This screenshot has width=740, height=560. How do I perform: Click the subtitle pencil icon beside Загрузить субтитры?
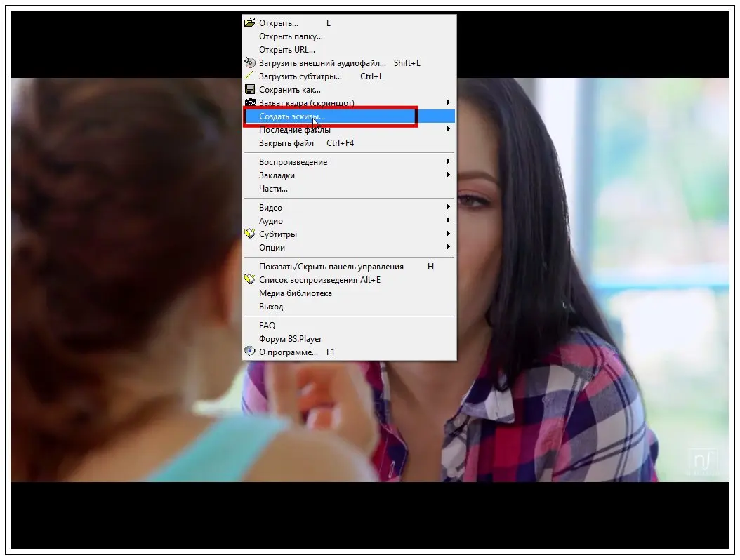click(x=250, y=76)
